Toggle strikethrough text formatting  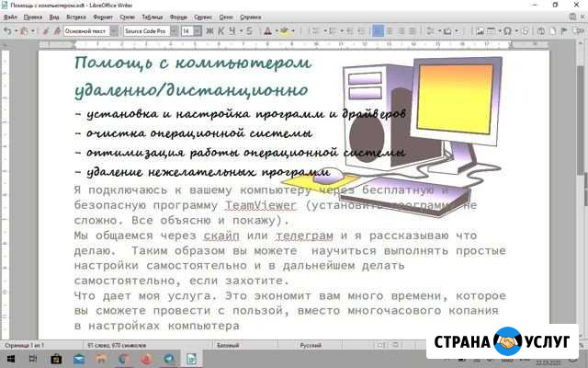[244, 30]
